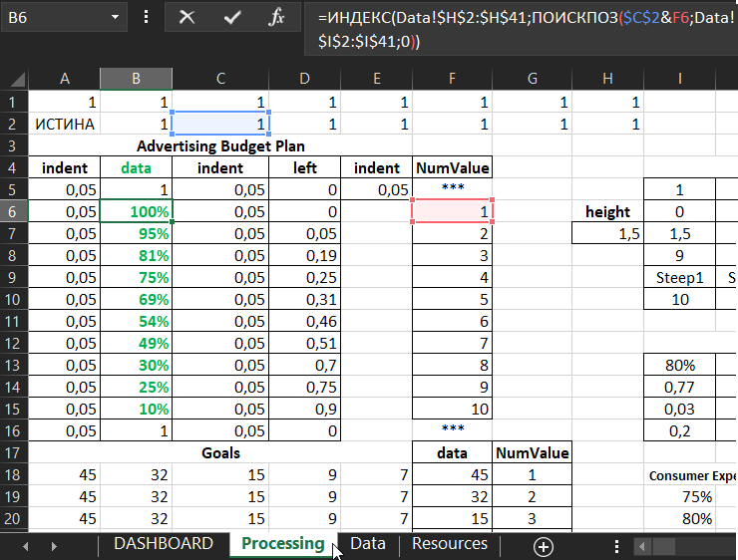The height and width of the screenshot is (560, 738).
Task: Click the ИСТИНА cell in column A
Action: 65,125
